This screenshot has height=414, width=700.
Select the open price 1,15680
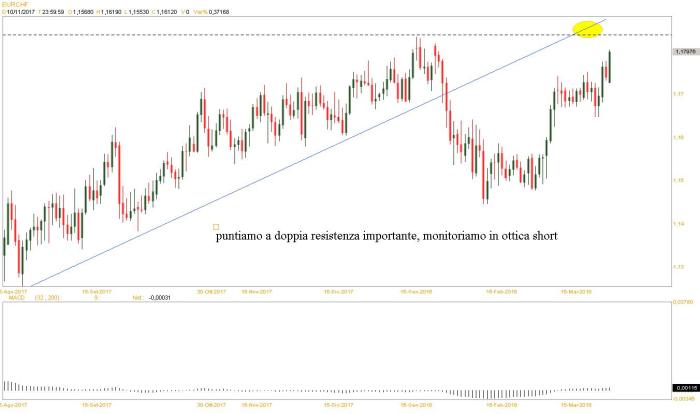pos(83,12)
